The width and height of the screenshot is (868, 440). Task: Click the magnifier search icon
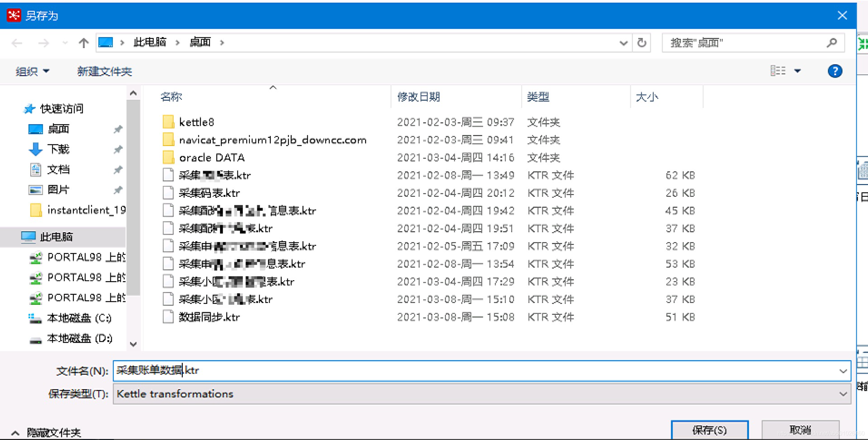(832, 43)
